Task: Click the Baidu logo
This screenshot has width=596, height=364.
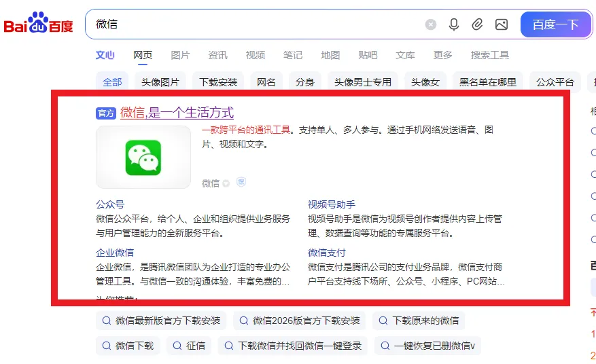Action: click(38, 23)
